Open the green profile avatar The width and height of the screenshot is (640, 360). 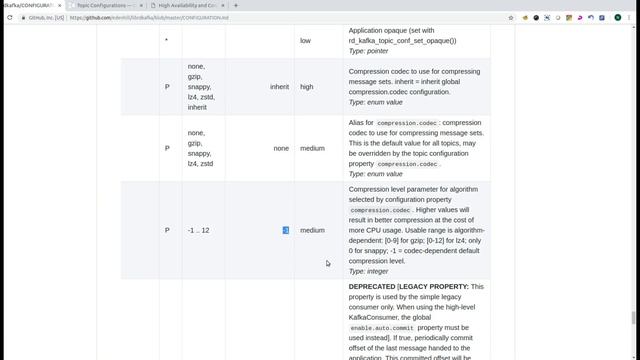[618, 17]
